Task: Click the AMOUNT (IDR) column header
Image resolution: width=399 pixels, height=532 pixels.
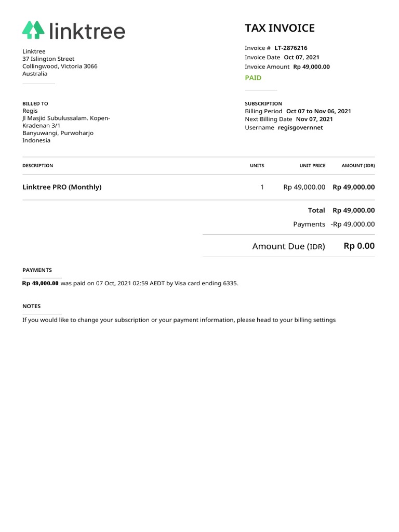Action: 358,166
